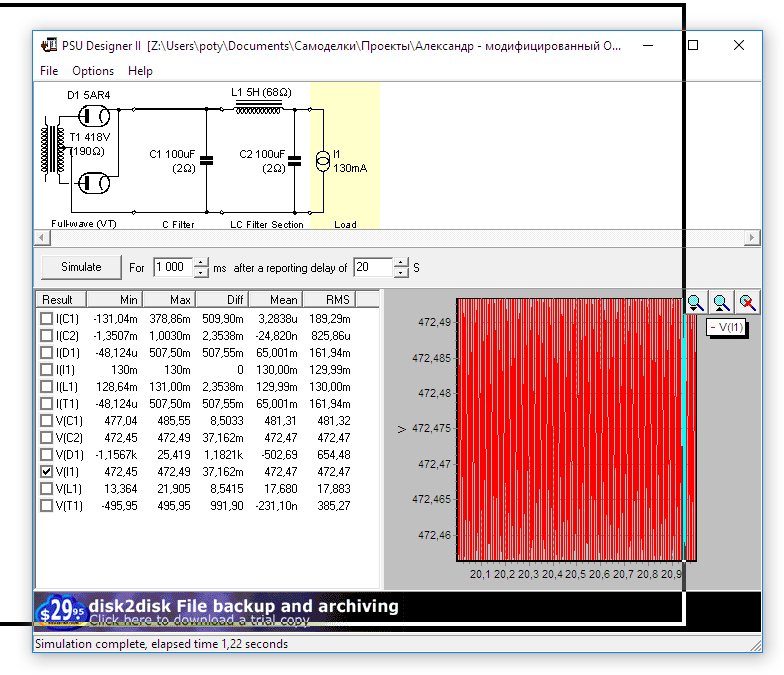The image size is (784, 675).
Task: Check the V(C1) result checkbox
Action: 46,420
